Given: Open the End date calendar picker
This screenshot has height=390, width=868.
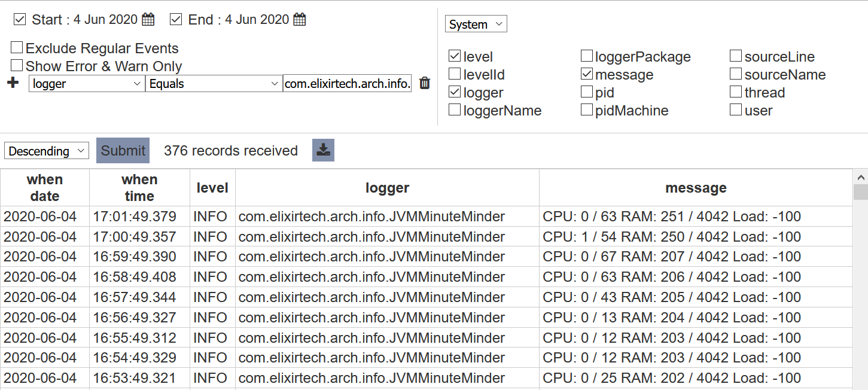Looking at the screenshot, I should [300, 20].
